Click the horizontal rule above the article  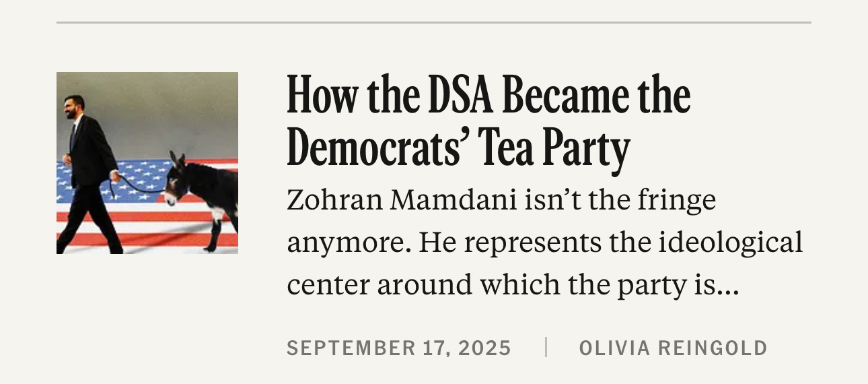pyautogui.click(x=433, y=22)
